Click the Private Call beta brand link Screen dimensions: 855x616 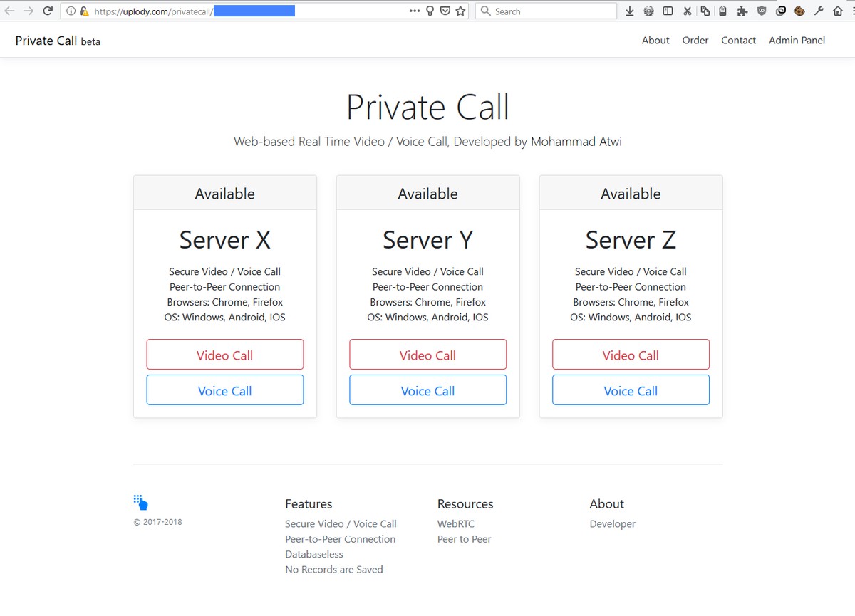point(58,41)
